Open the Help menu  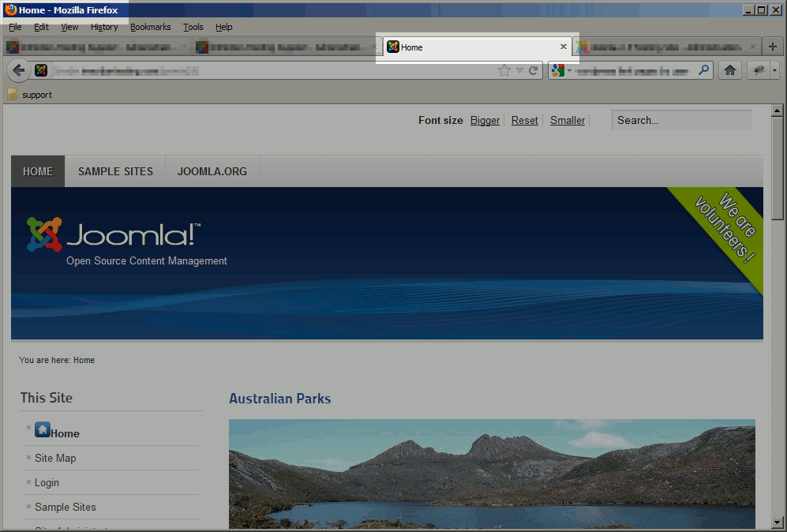(x=224, y=27)
